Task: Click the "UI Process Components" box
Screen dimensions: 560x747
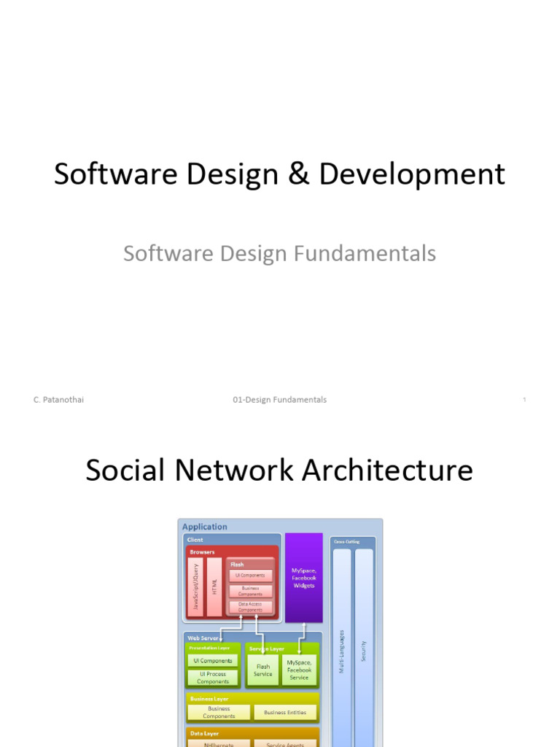Action: coord(213,678)
